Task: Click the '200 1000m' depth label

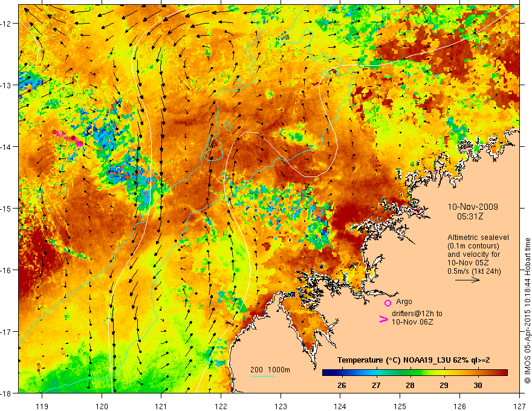Action: tap(270, 370)
